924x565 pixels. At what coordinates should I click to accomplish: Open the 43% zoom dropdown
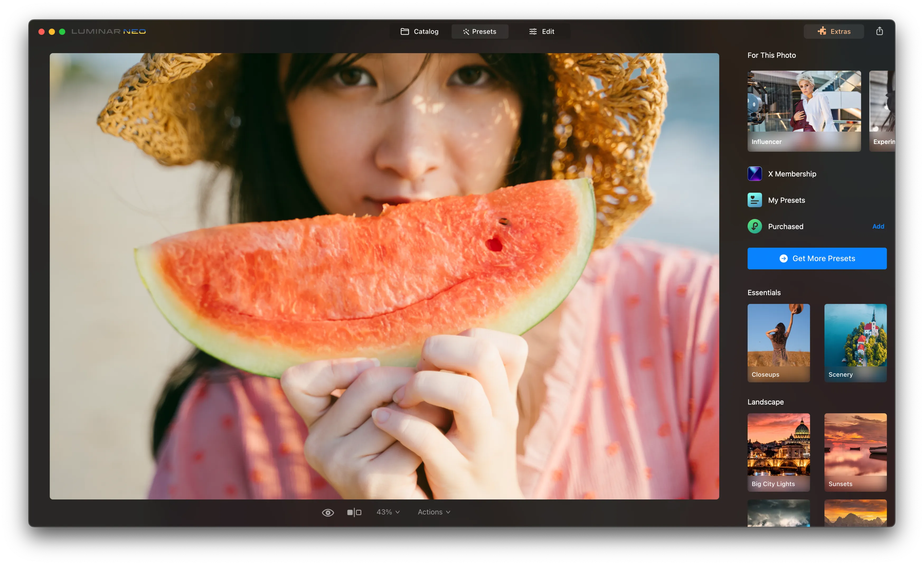point(388,512)
